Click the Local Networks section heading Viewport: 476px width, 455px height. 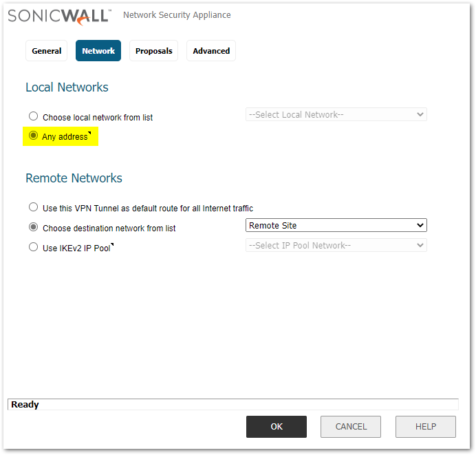67,87
